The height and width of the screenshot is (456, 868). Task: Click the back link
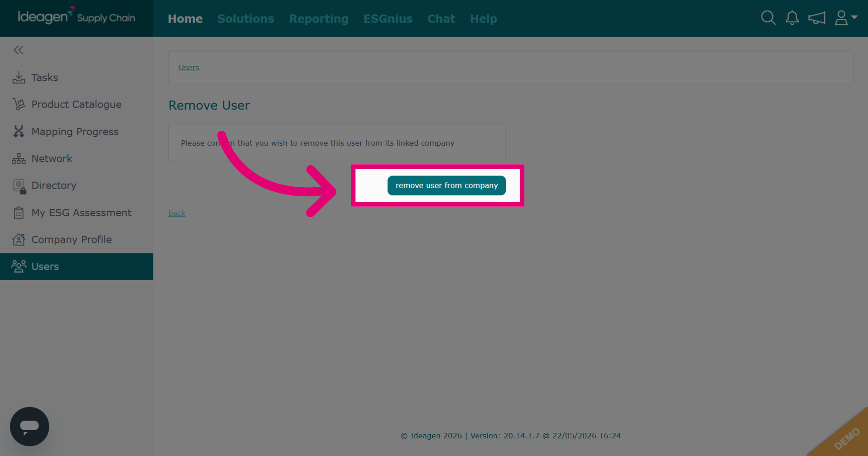[x=177, y=213]
